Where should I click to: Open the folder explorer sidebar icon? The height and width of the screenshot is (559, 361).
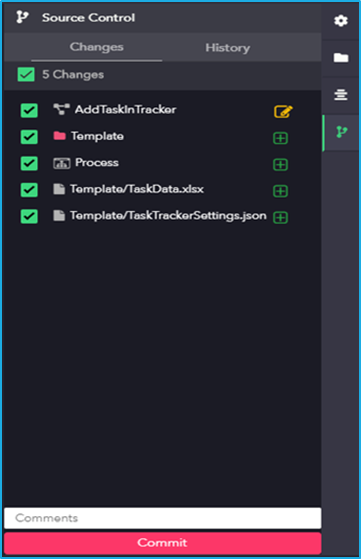(341, 58)
